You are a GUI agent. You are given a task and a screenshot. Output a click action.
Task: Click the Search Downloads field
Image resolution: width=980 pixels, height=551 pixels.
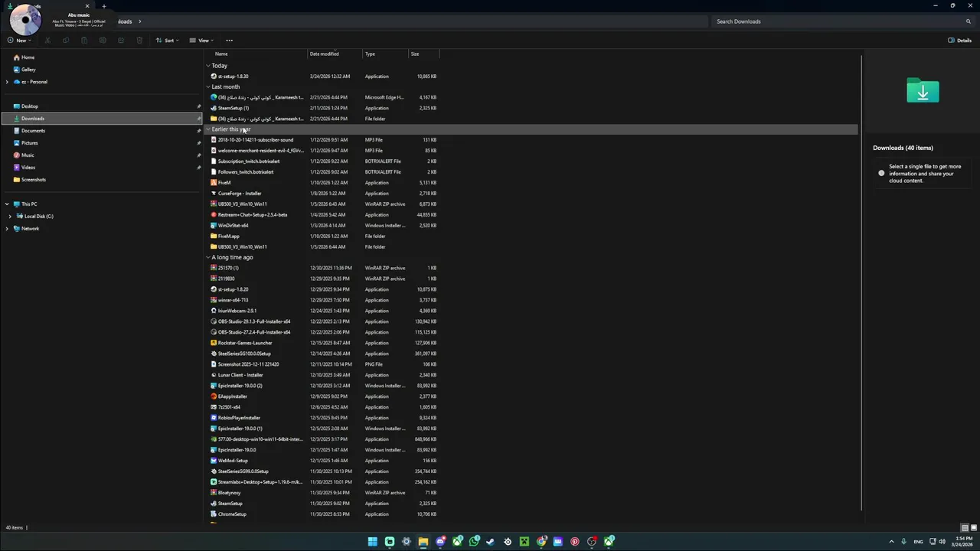[842, 21]
